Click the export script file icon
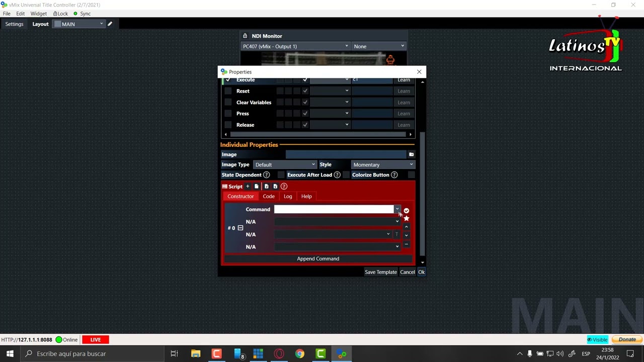The width and height of the screenshot is (644, 362). point(275,187)
